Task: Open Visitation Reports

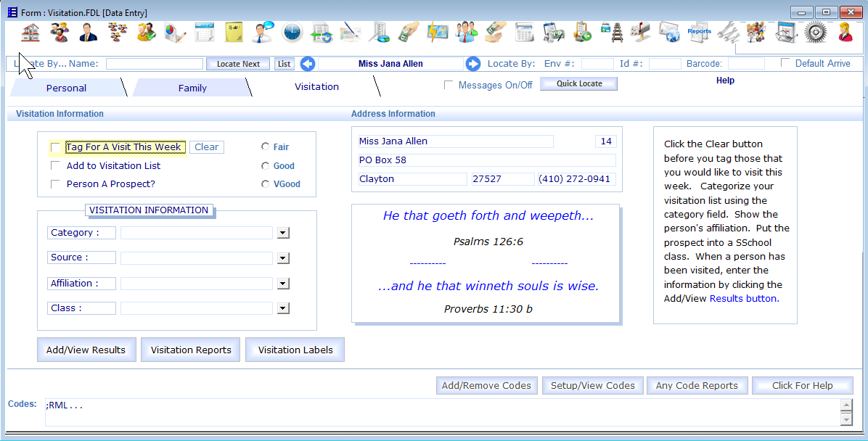Action: (x=191, y=350)
